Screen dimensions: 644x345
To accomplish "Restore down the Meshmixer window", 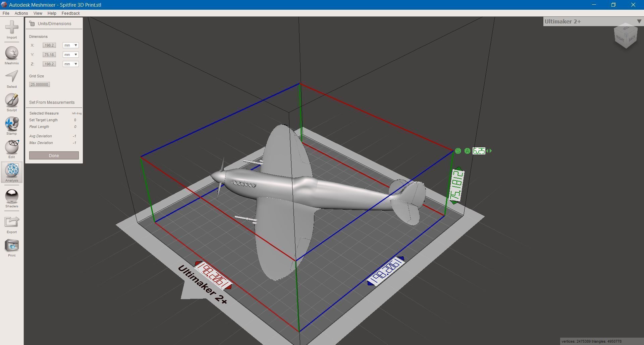I will [613, 5].
